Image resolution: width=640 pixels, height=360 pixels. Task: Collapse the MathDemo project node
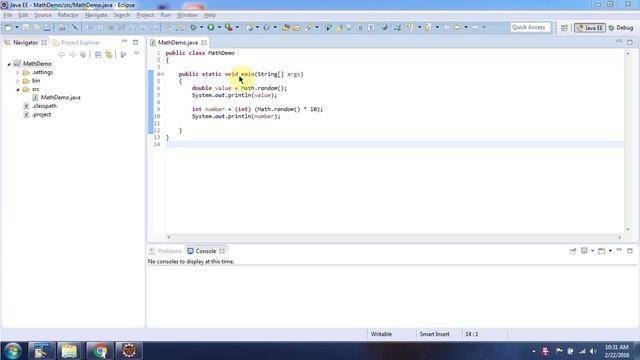9,64
